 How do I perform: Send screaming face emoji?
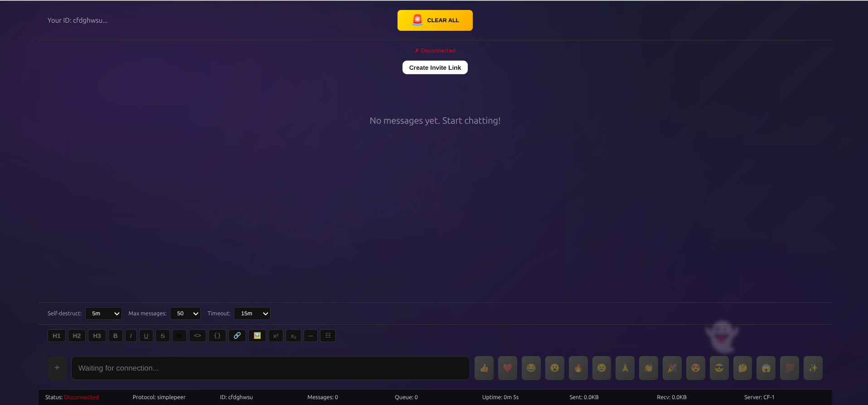pos(766,368)
